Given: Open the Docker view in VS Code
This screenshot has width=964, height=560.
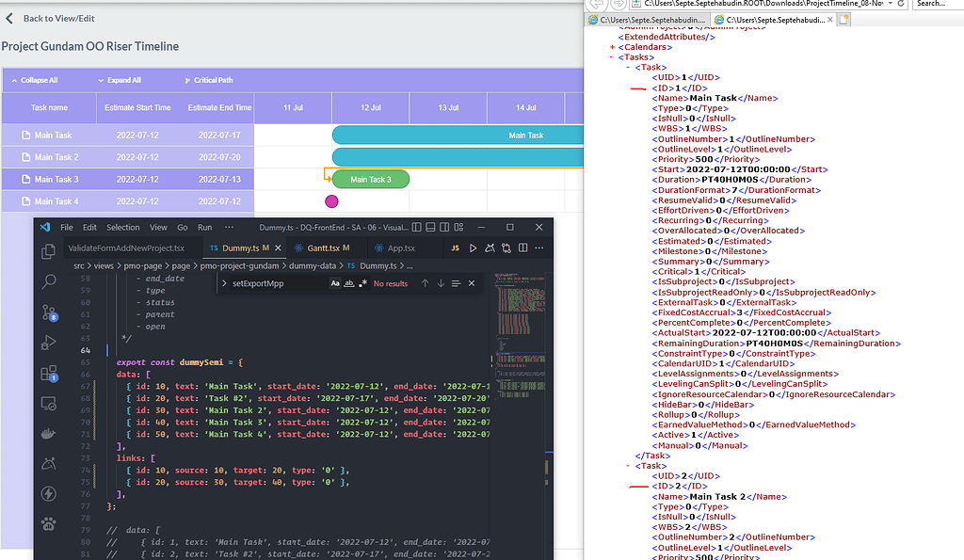Looking at the screenshot, I should (49, 433).
